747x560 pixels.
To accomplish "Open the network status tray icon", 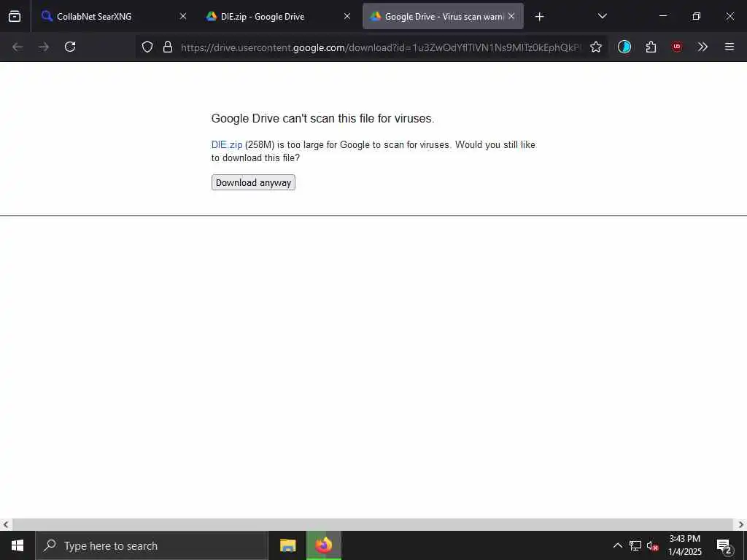I will pos(635,545).
